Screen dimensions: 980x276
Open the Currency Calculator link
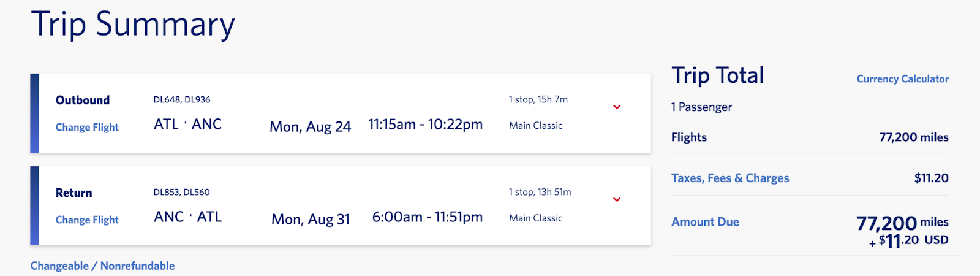pos(902,79)
